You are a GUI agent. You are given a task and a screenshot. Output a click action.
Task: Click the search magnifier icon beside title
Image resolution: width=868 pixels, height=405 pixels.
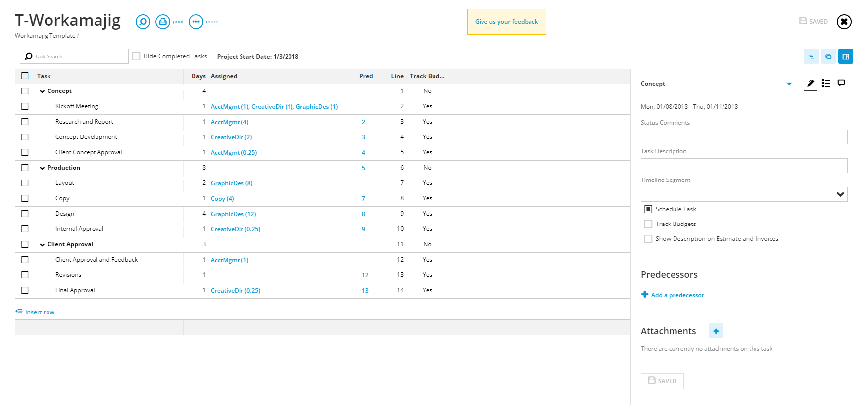point(143,22)
